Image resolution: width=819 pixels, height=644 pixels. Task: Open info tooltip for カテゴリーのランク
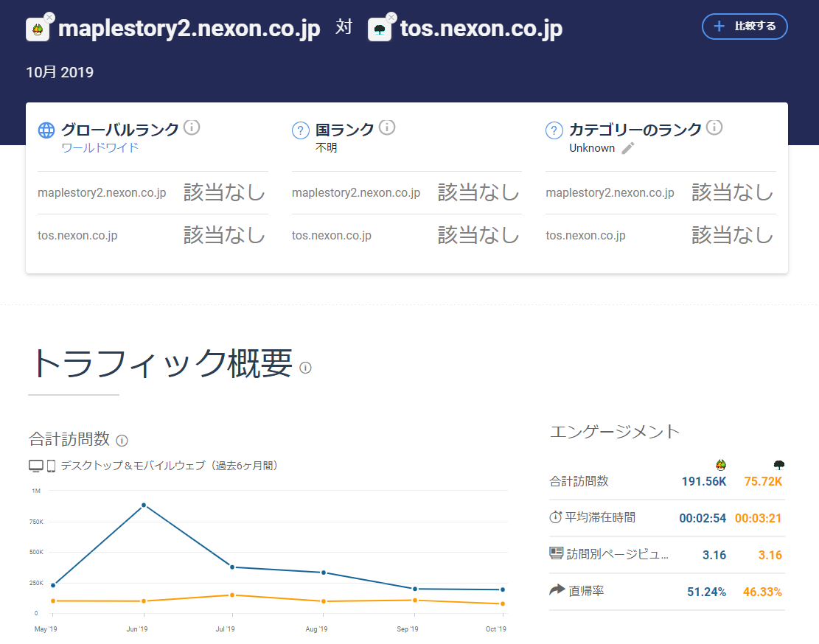click(x=714, y=127)
